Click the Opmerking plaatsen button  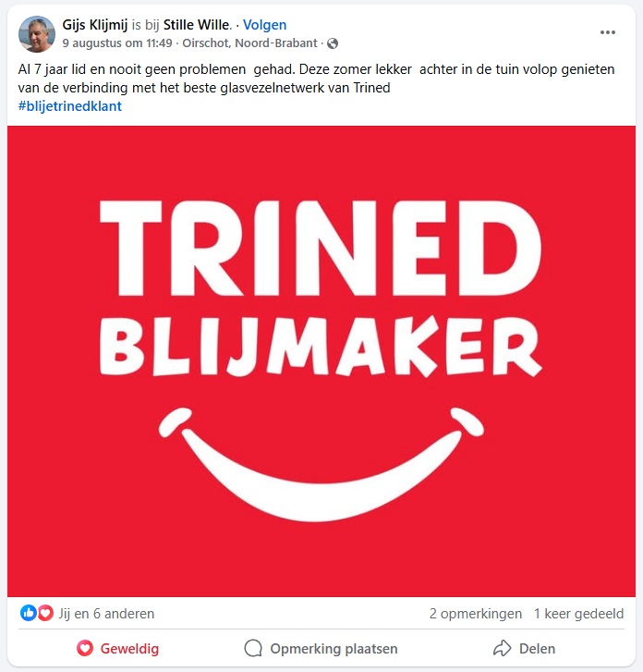(321, 648)
